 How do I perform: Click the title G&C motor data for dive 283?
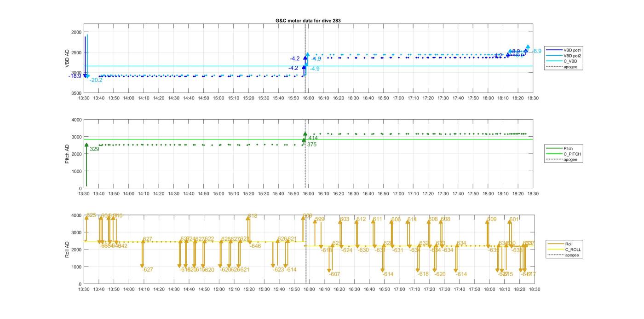point(308,21)
